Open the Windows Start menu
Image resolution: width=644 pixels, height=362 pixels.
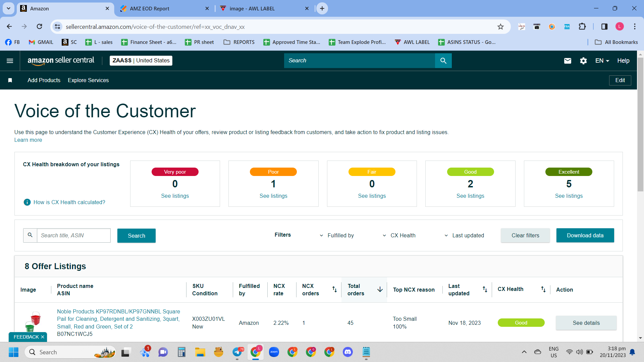point(13,352)
